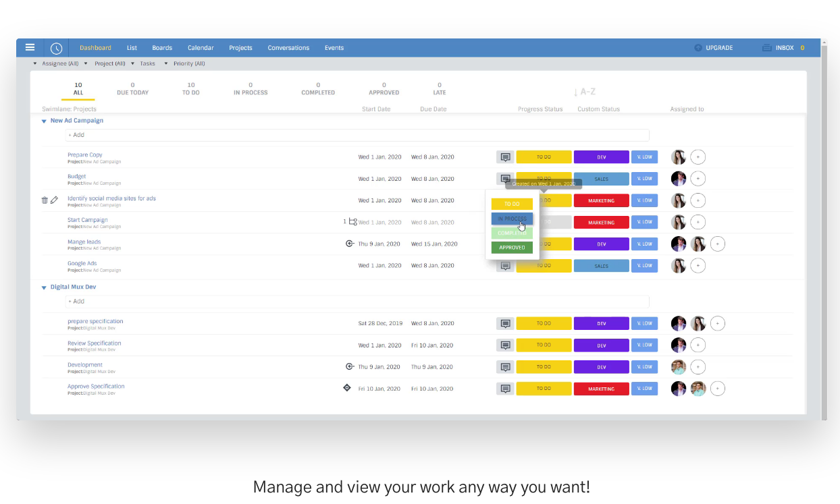Image resolution: width=840 pixels, height=504 pixels.
Task: Click the clock icon in the header
Action: pos(56,48)
